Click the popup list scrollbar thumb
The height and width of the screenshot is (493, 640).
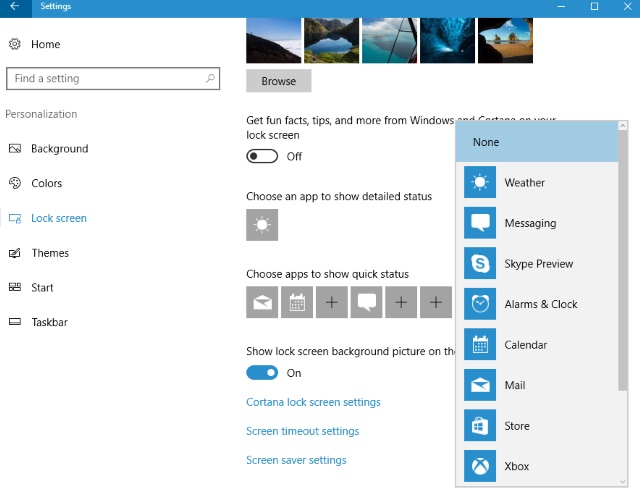pos(622,260)
